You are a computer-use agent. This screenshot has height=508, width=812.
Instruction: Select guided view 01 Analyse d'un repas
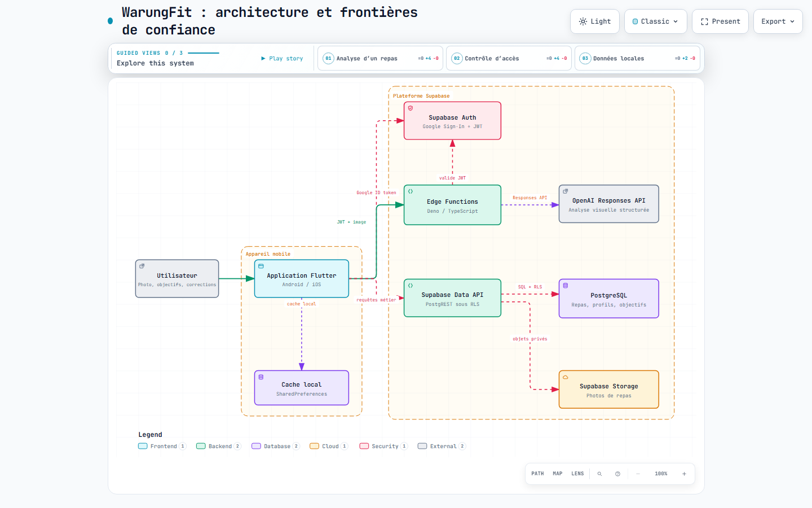pos(380,58)
